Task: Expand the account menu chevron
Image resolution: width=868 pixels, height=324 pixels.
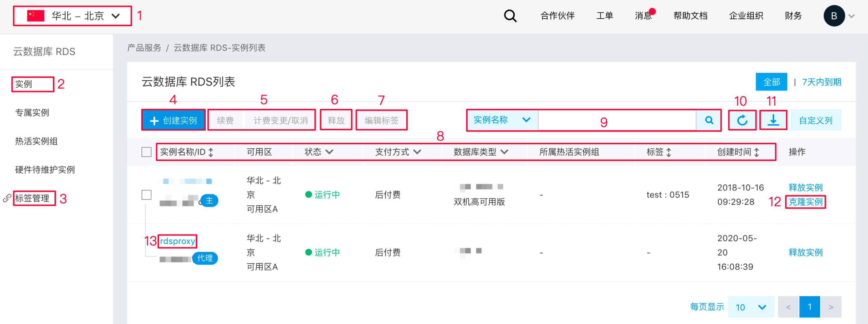Action: coord(851,16)
